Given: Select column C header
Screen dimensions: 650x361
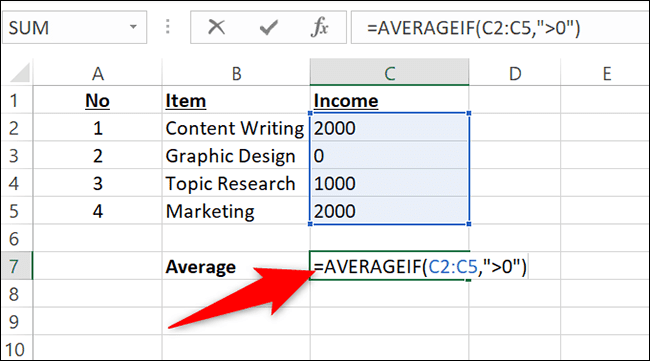Looking at the screenshot, I should [x=389, y=73].
